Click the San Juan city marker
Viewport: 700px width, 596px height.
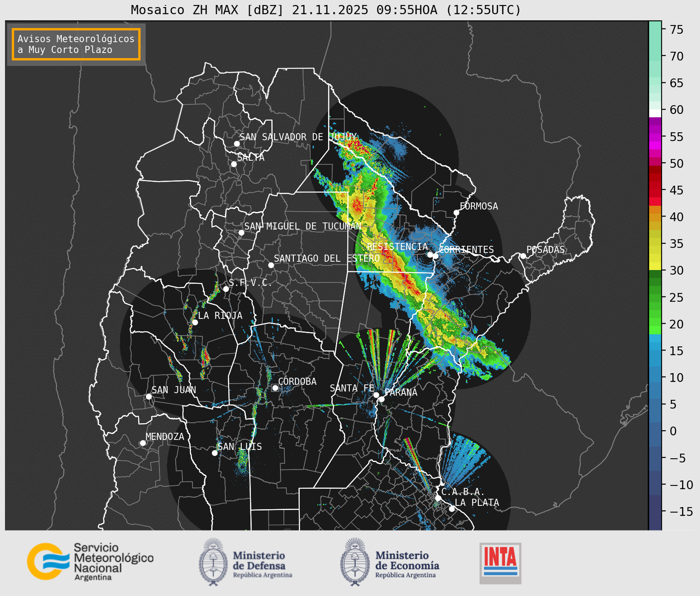point(149,396)
